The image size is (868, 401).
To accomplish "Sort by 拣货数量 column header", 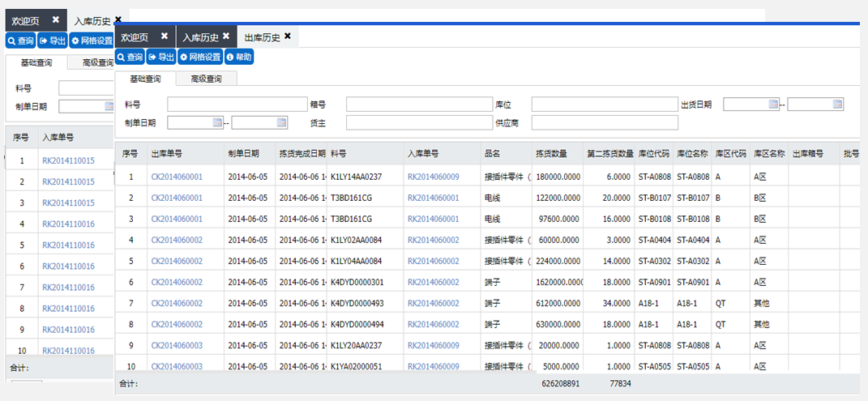I will [558, 153].
